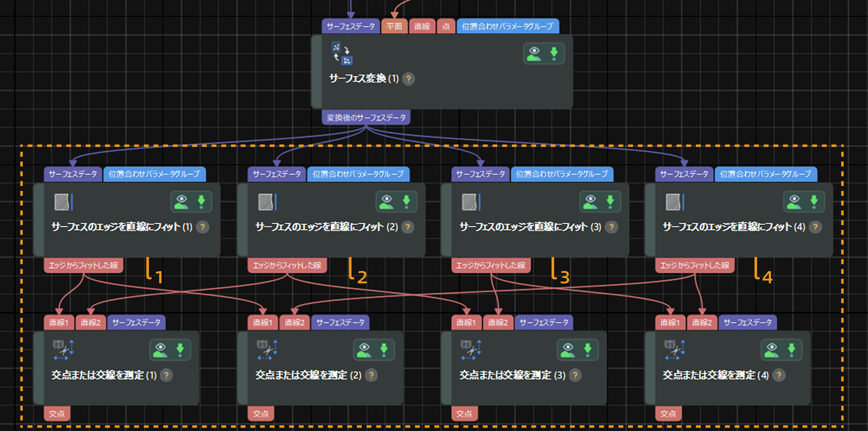Open help for サーフェスのエッジを直線にフィット (2)
The height and width of the screenshot is (431, 868).
coord(408,227)
